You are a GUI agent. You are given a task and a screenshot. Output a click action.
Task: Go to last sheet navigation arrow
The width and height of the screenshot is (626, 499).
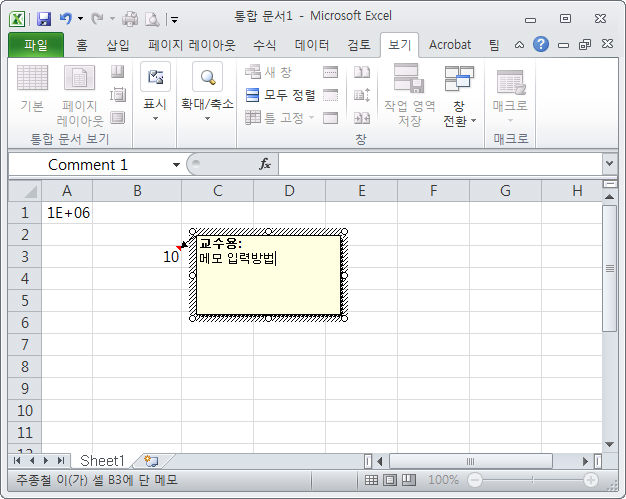point(61,461)
